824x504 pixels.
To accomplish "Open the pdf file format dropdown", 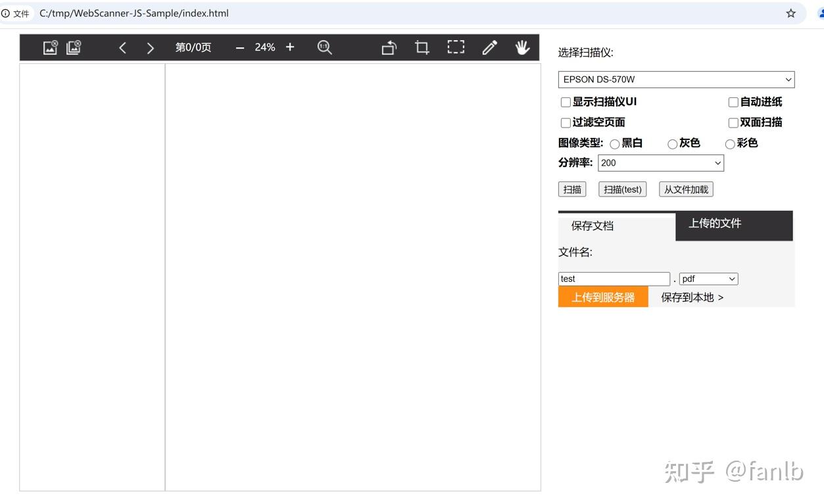I will pyautogui.click(x=708, y=279).
